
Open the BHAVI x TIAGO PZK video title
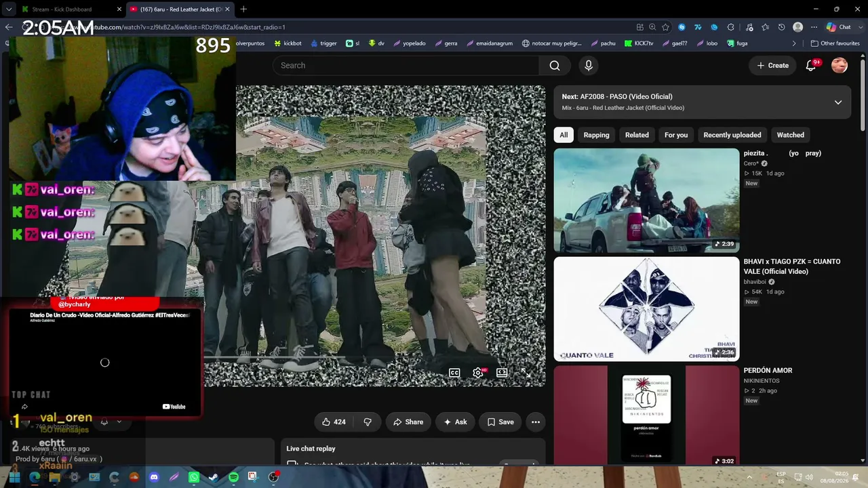tap(792, 266)
